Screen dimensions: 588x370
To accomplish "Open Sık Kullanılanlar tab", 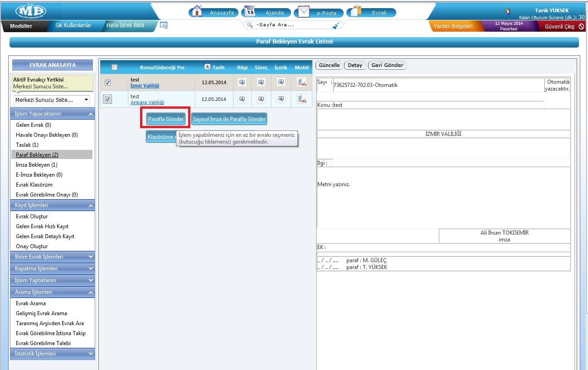I will (73, 25).
